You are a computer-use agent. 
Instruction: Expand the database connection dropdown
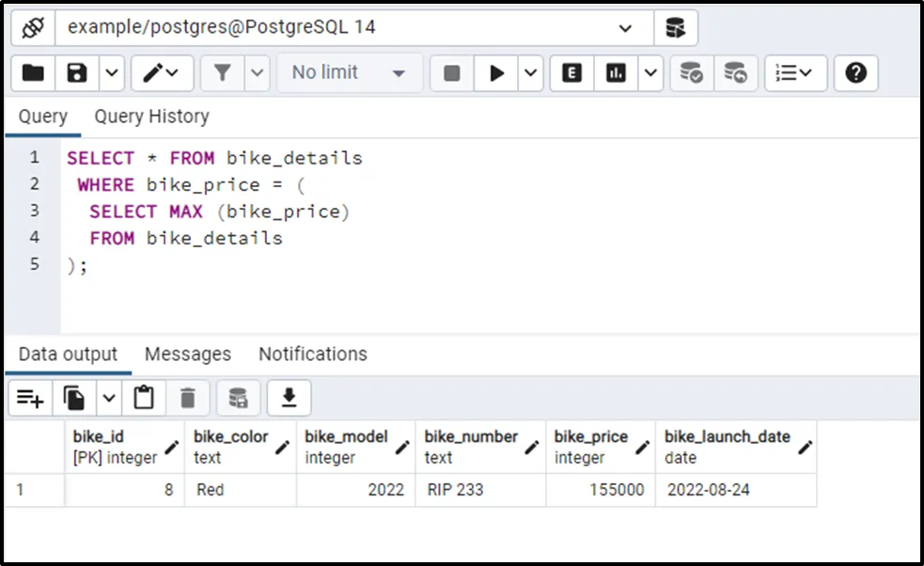click(x=625, y=28)
